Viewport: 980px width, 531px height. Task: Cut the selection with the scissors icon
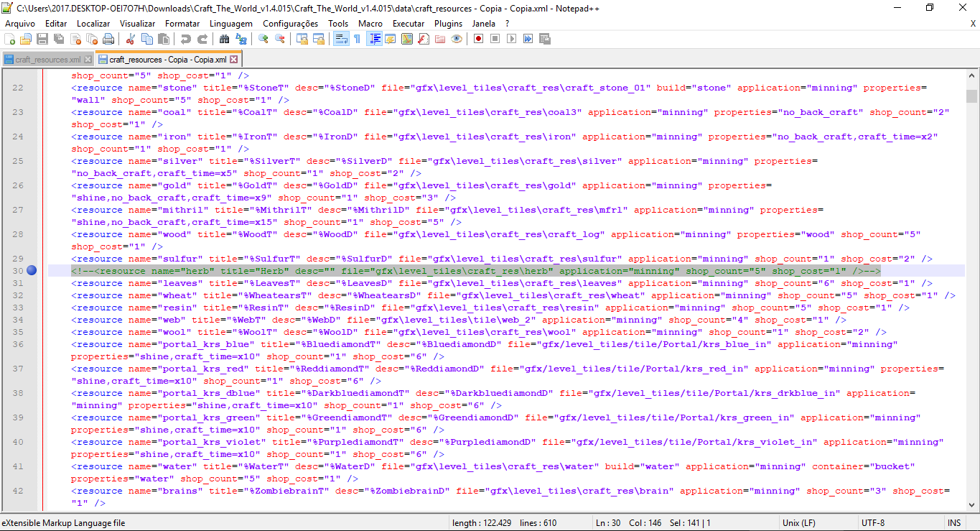(x=131, y=39)
